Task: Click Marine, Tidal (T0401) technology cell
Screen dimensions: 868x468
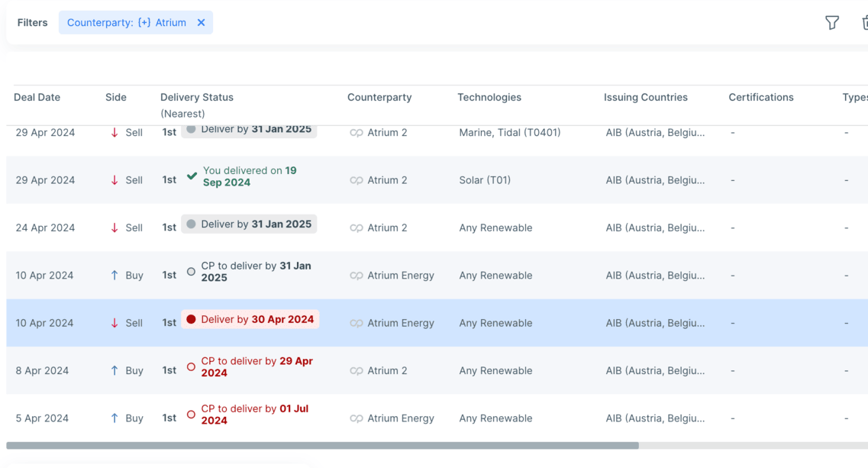Action: point(510,132)
